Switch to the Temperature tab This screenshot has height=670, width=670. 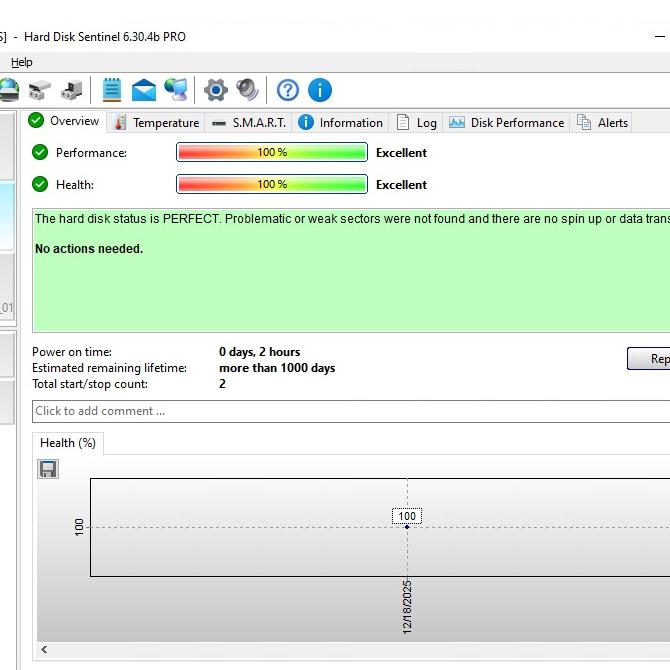tap(156, 122)
